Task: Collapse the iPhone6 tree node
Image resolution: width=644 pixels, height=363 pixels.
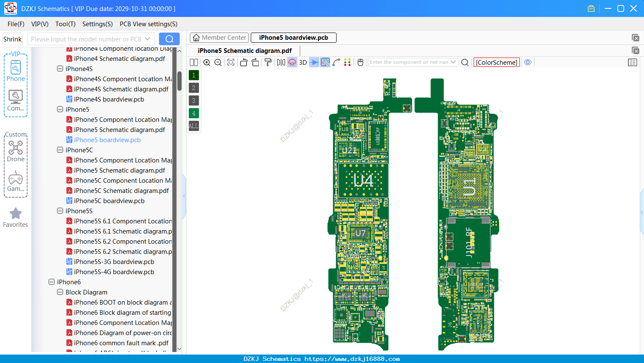Action: click(52, 282)
